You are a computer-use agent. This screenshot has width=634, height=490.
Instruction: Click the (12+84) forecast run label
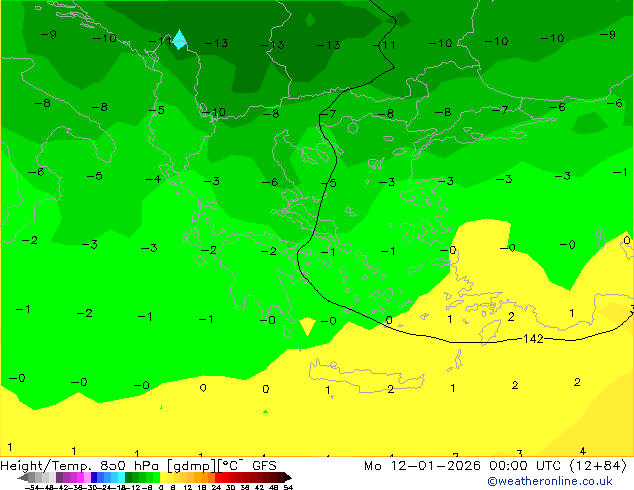[x=598, y=466]
